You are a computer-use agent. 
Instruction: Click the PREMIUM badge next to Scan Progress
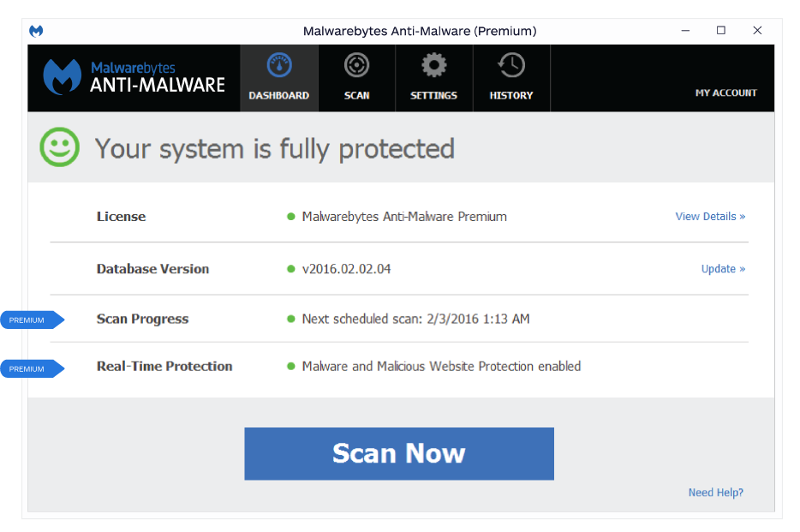pyautogui.click(x=26, y=320)
